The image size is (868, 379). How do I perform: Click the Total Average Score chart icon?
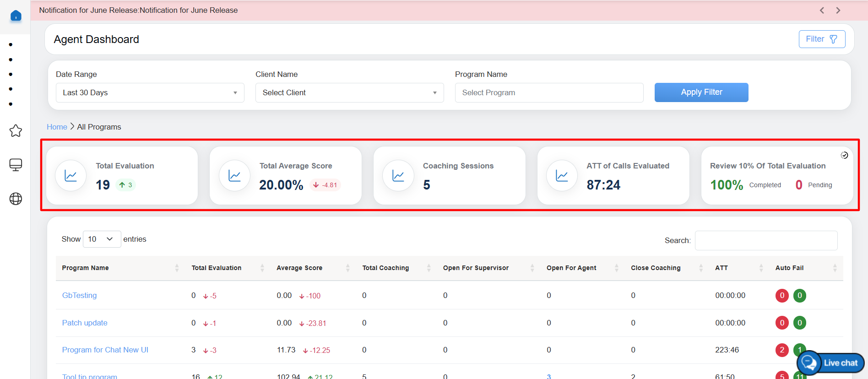click(x=234, y=176)
